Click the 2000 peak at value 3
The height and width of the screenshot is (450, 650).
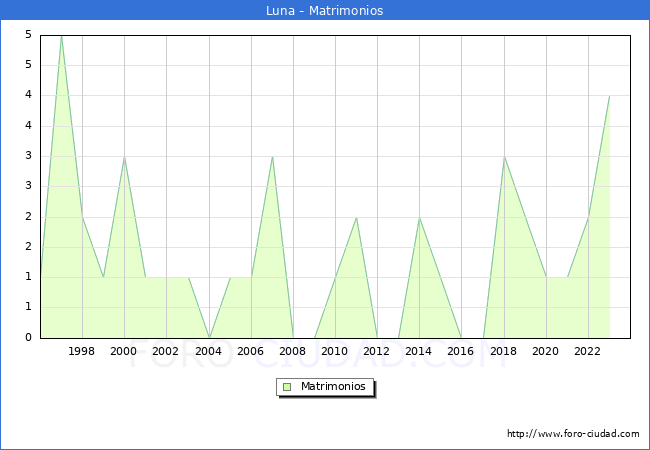(x=124, y=157)
